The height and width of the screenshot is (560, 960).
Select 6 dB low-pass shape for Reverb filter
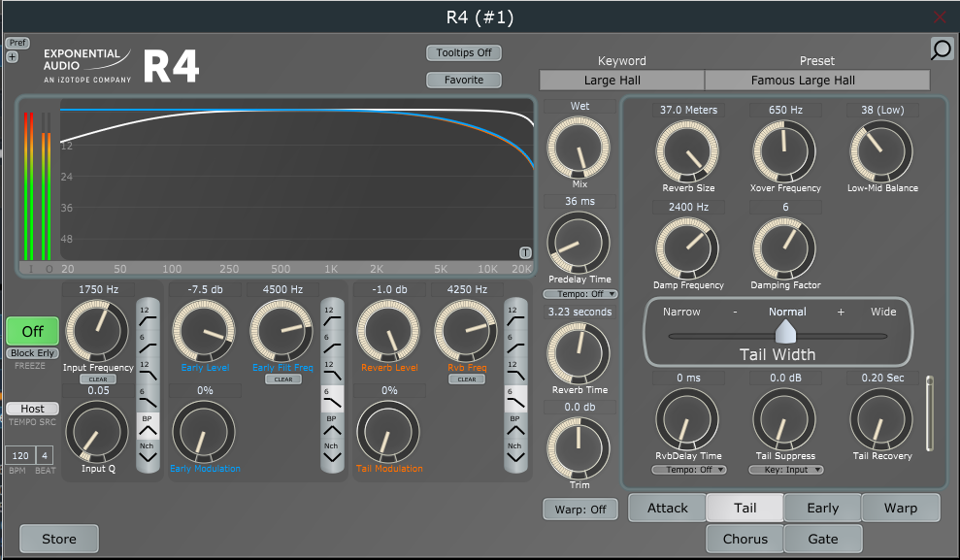point(514,398)
